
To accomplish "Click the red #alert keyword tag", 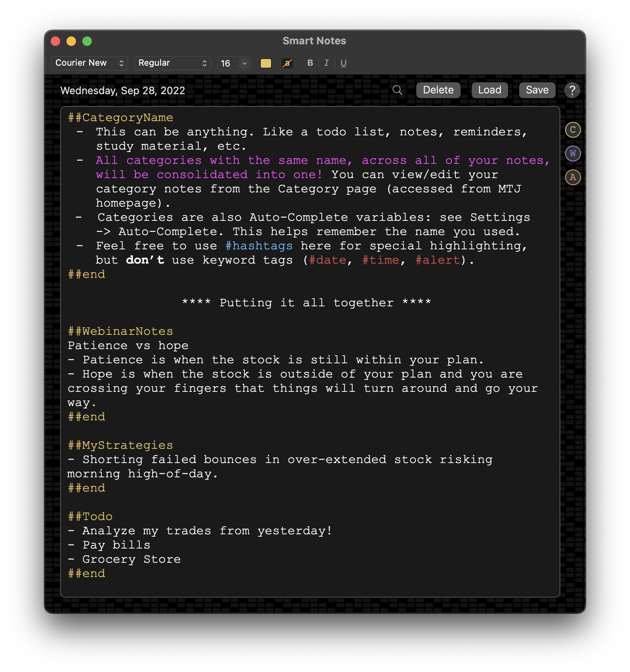I will [x=438, y=260].
